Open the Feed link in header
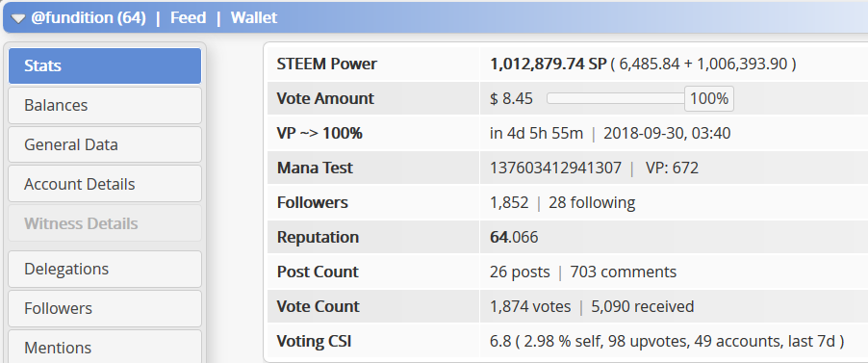The image size is (868, 363). click(x=189, y=17)
